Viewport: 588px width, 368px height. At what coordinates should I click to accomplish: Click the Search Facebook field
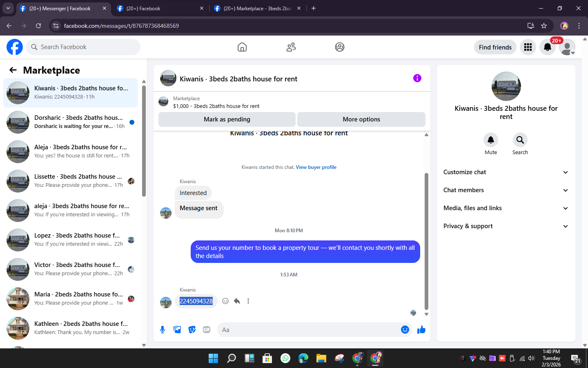(x=83, y=47)
